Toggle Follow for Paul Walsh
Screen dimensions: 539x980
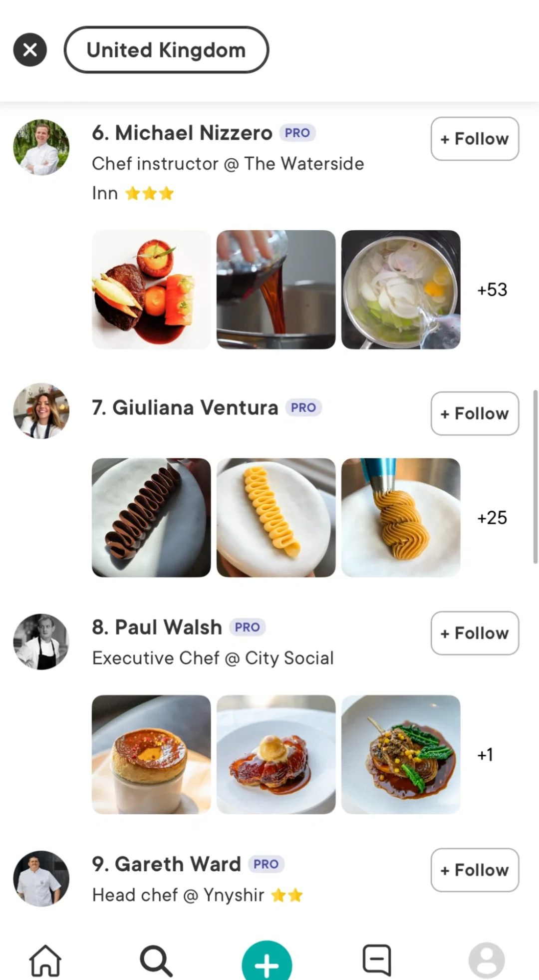pos(475,633)
